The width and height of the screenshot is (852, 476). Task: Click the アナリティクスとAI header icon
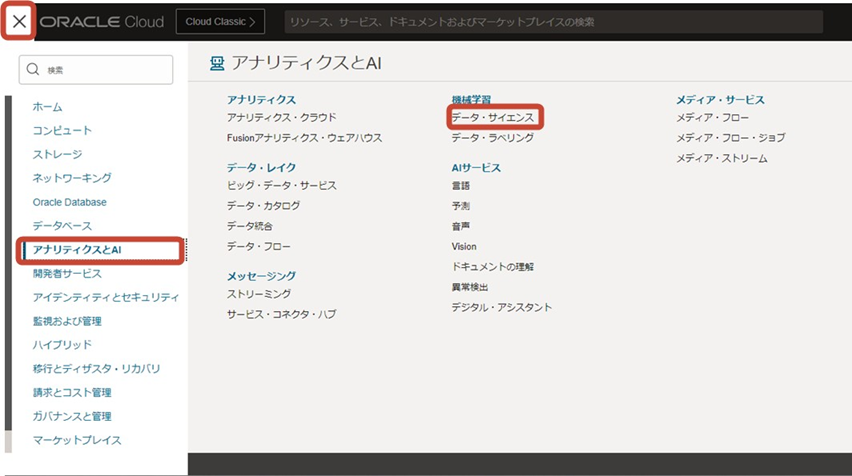pos(217,64)
